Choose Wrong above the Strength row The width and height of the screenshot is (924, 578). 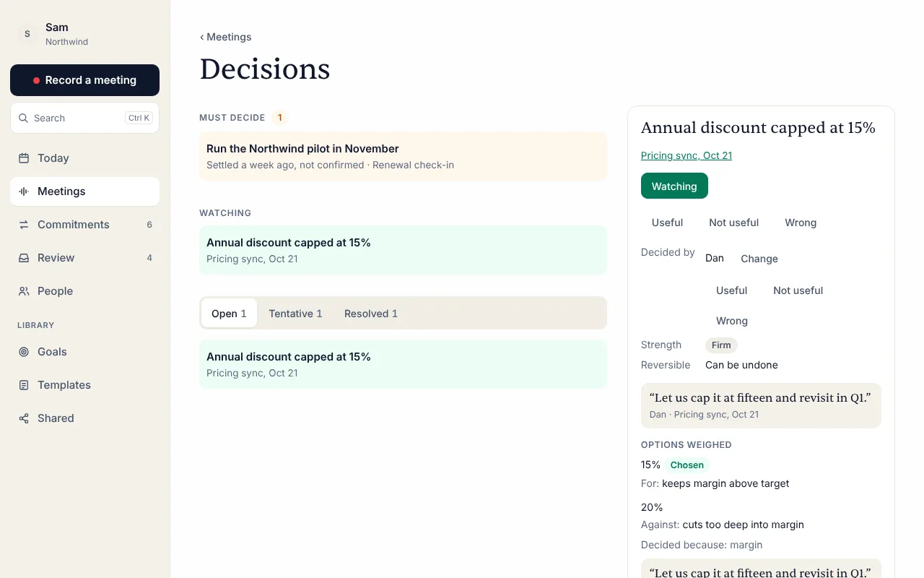(732, 321)
